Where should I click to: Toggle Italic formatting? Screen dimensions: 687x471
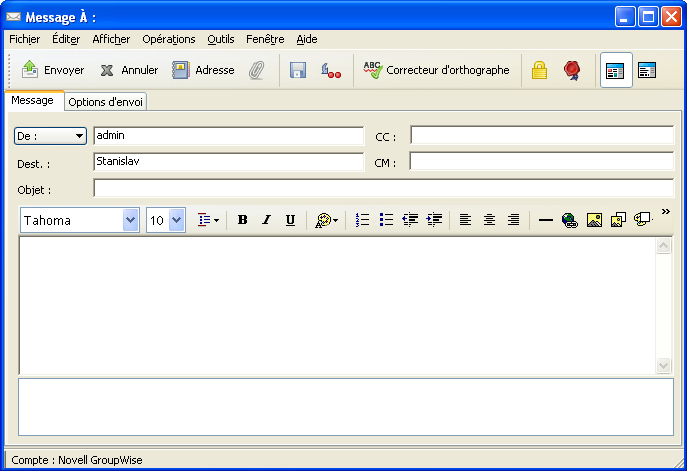coord(266,220)
